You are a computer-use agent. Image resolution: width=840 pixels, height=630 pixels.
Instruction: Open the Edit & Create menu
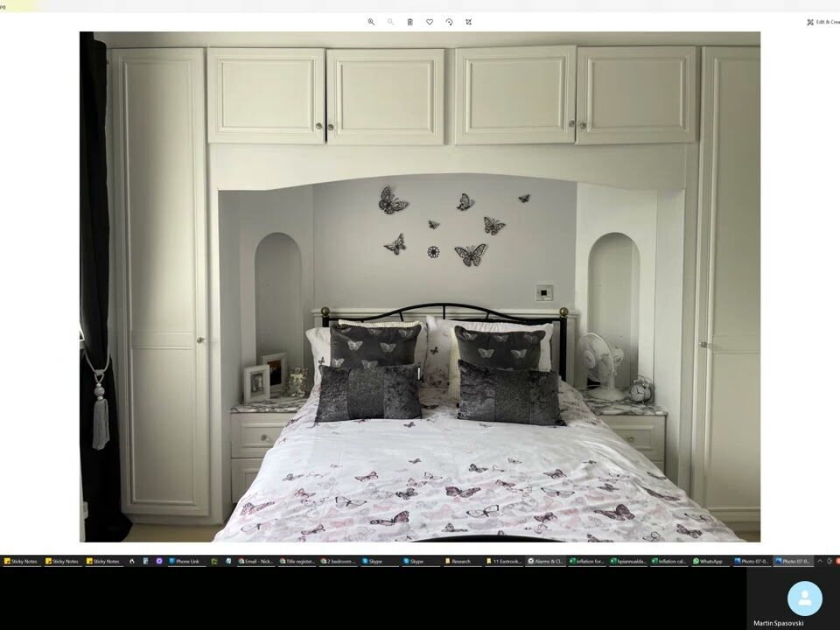(822, 22)
